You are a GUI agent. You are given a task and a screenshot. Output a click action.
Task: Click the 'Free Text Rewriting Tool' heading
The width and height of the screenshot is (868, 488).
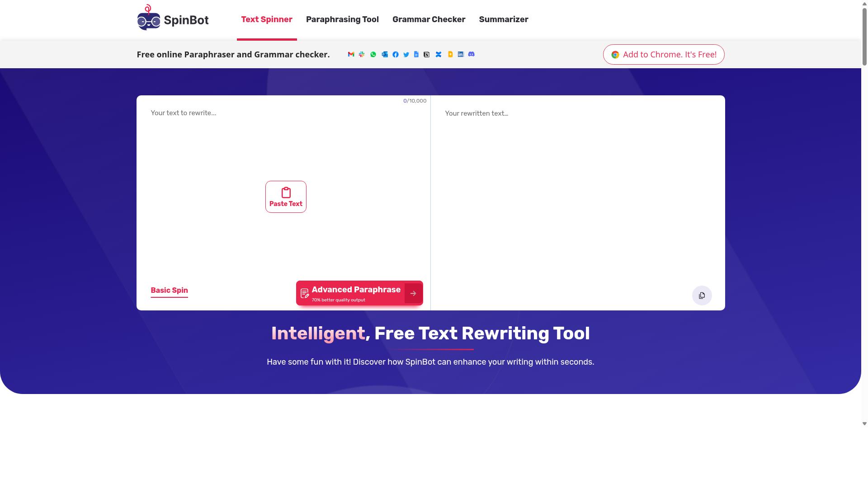coord(482,333)
